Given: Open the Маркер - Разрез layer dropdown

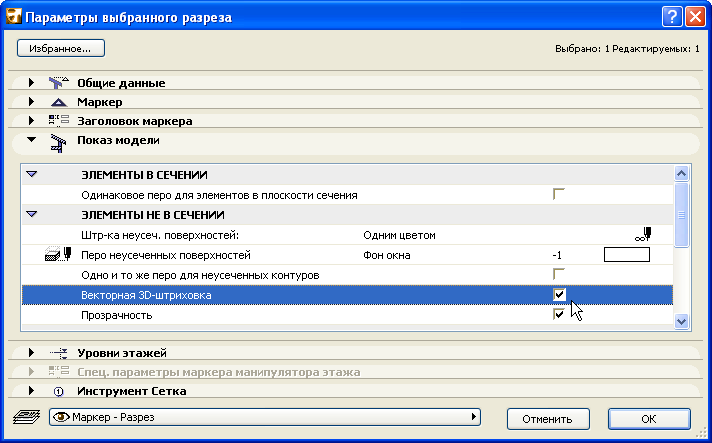Looking at the screenshot, I should 265,417.
